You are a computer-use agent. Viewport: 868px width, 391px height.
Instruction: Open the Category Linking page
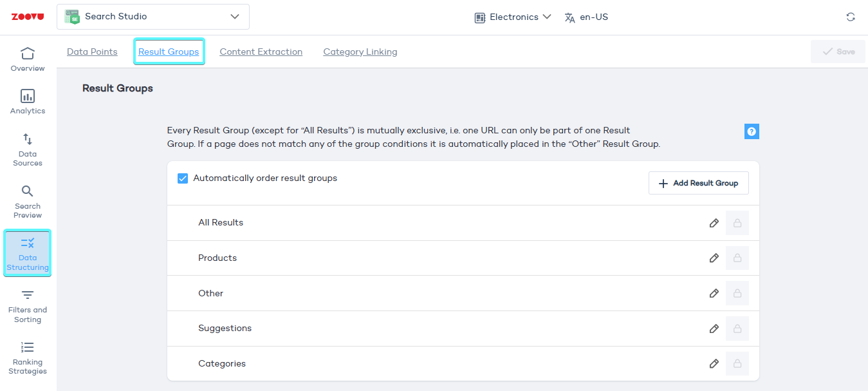tap(360, 52)
